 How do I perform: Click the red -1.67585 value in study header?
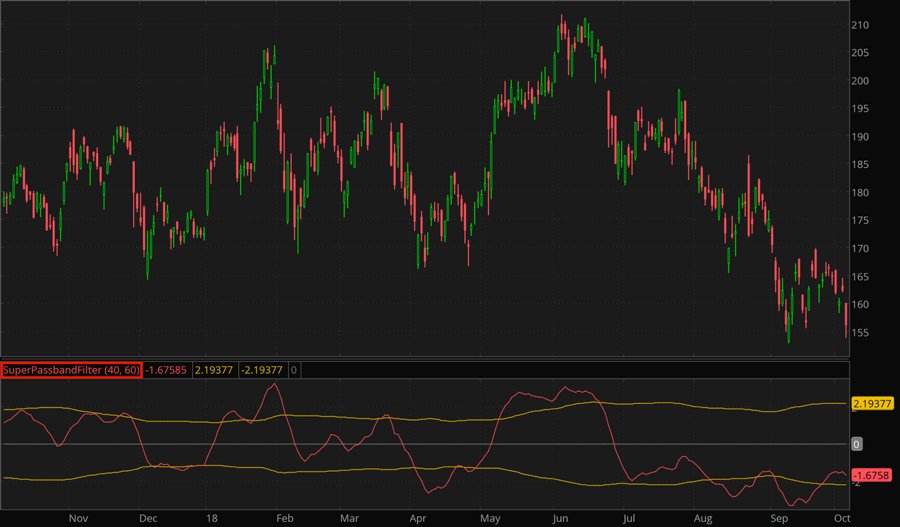click(x=166, y=370)
